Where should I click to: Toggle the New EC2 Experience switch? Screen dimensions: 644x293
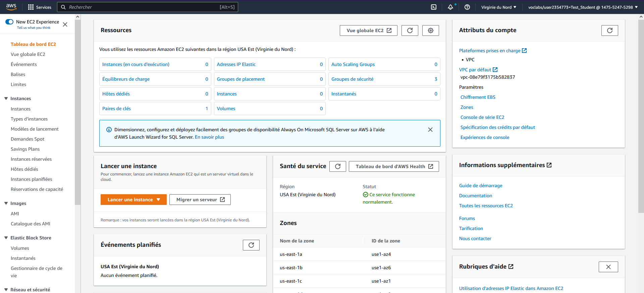[9, 22]
